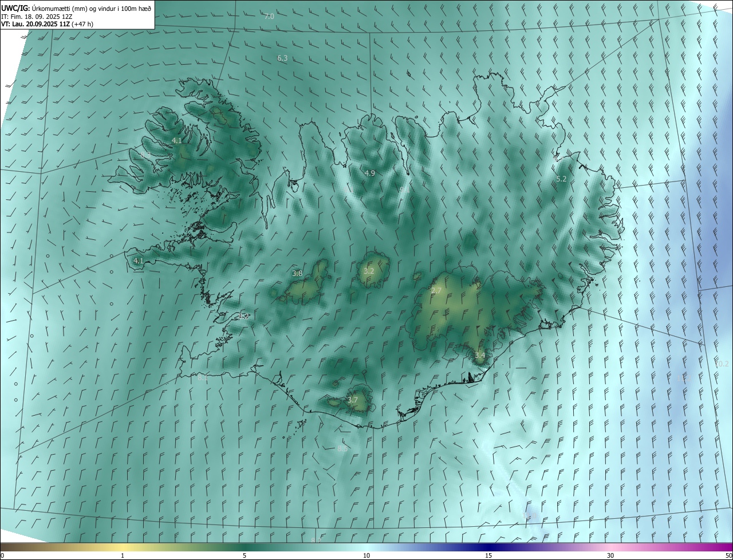Click the 10.2 value label
Screen dimensions: 733x560
click(x=722, y=364)
